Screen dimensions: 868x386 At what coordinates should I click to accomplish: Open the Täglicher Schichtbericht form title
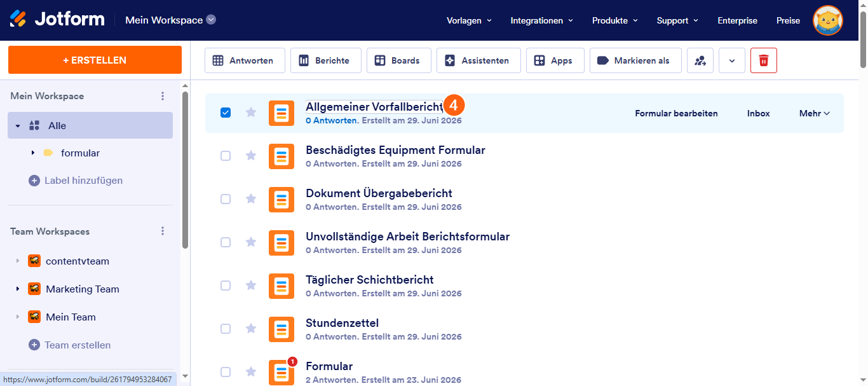370,279
